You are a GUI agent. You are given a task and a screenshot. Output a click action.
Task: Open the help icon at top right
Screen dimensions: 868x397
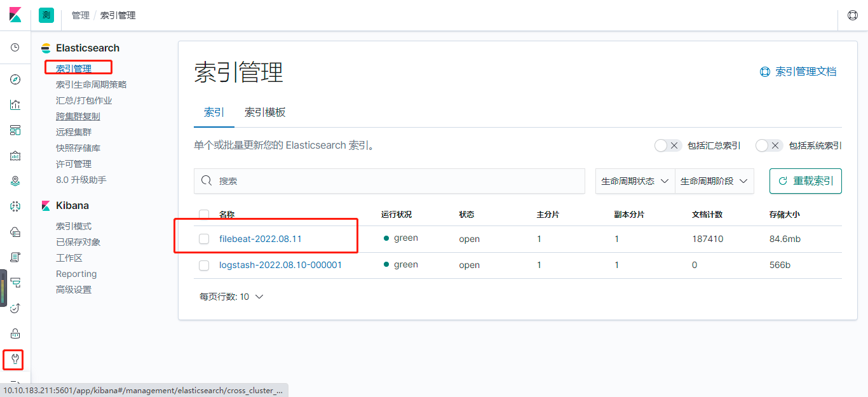click(x=853, y=15)
